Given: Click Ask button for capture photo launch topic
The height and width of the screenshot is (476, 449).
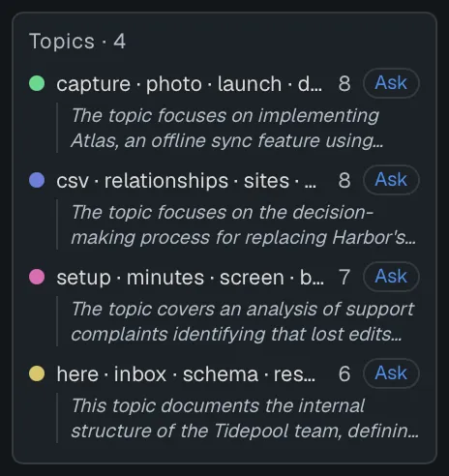Looking at the screenshot, I should click(391, 83).
